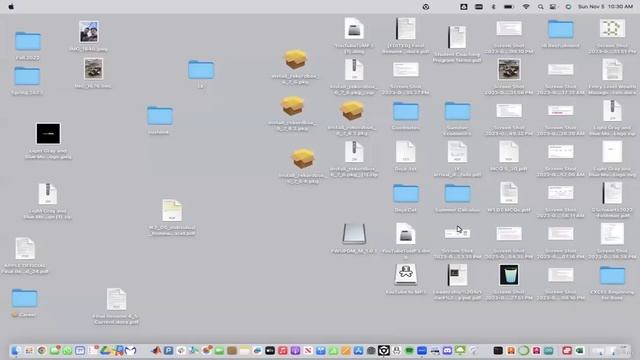640x360 pixels.
Task: Open Google Drive in the Dock
Action: pos(105,351)
